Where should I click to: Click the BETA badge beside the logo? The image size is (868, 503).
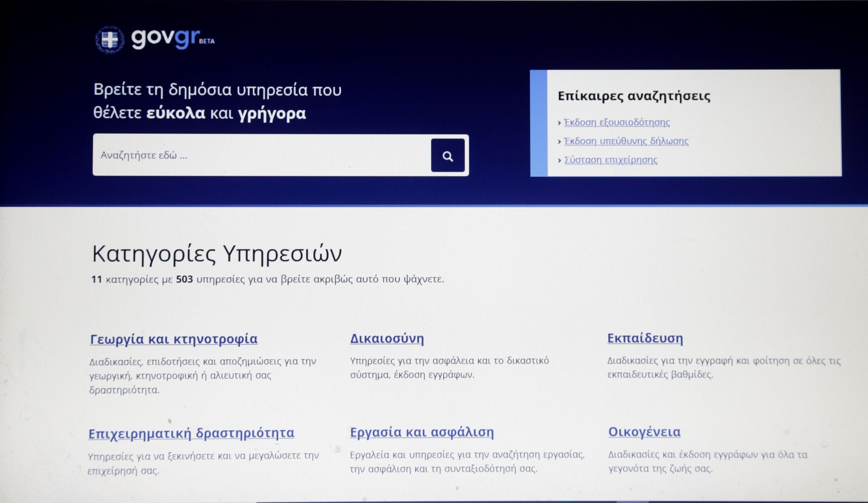point(207,41)
